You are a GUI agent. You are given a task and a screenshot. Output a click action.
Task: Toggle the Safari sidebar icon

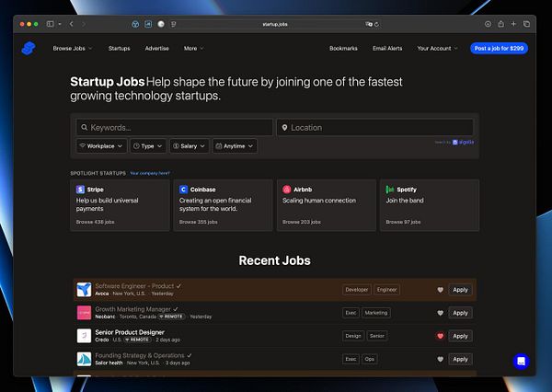(x=50, y=24)
